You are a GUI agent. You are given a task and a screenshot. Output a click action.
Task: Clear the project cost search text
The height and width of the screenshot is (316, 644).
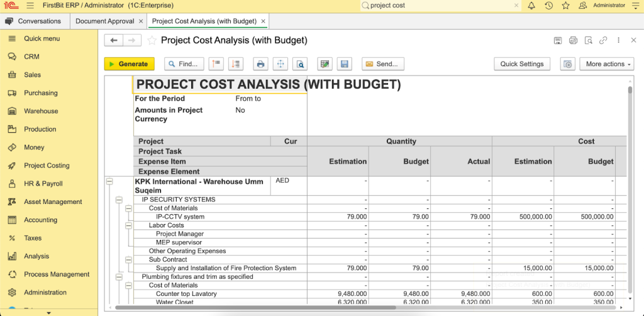click(x=517, y=6)
